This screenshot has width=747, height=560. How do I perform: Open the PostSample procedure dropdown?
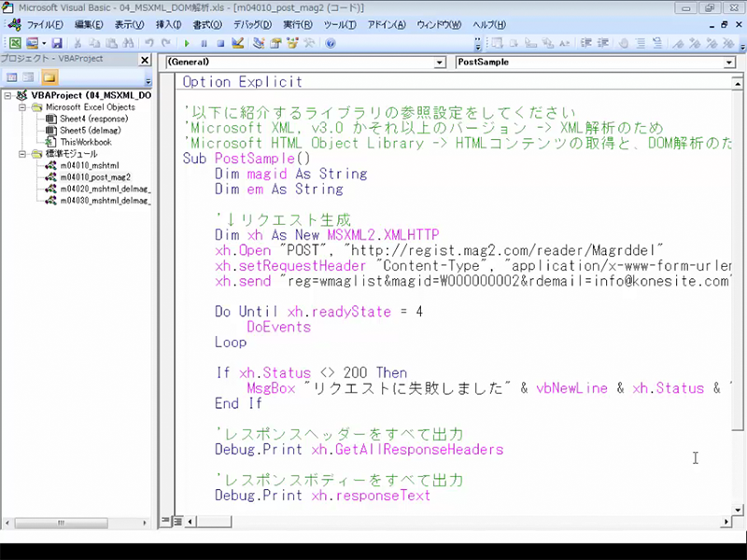coord(729,63)
